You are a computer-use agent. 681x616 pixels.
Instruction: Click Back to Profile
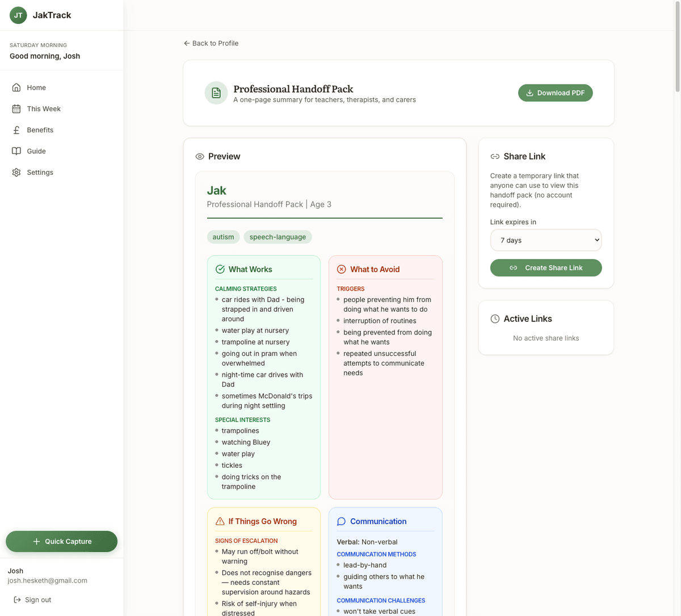(x=211, y=43)
